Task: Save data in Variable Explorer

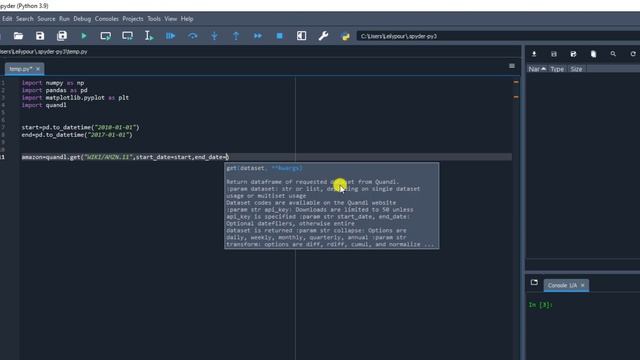Action: [x=554, y=54]
